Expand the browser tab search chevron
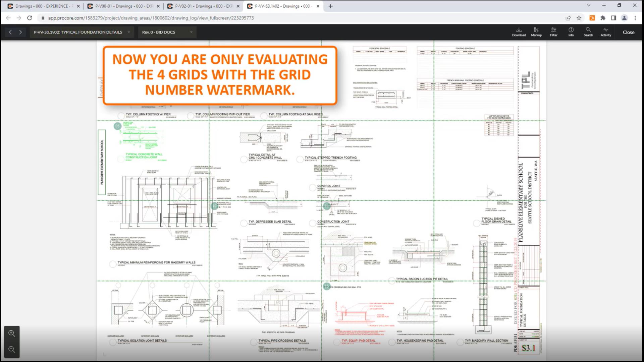This screenshot has height=362, width=644. (x=588, y=6)
